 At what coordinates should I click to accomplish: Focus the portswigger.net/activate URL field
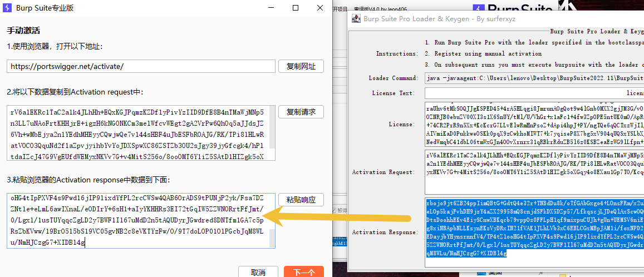pyautogui.click(x=141, y=67)
